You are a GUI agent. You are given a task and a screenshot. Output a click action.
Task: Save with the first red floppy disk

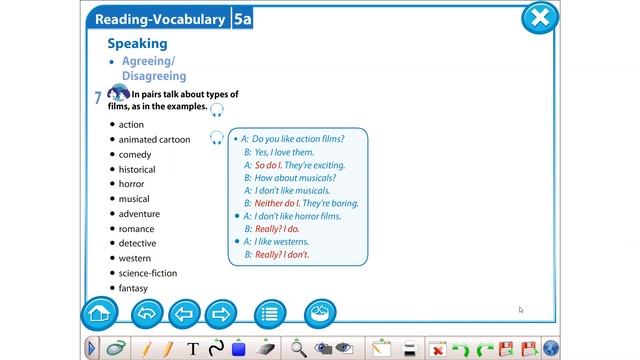coord(506,349)
